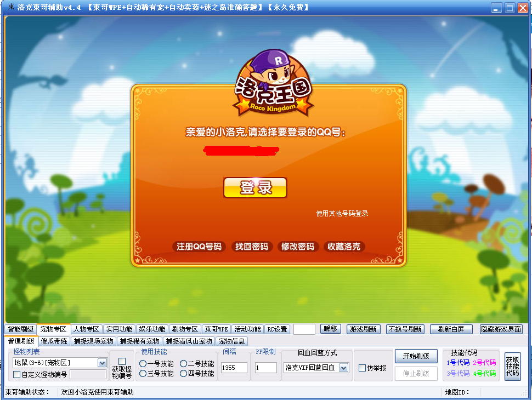This screenshot has width=532, height=400.
Task: Expand the 怪物列表 dropdown arrow
Action: coord(102,363)
